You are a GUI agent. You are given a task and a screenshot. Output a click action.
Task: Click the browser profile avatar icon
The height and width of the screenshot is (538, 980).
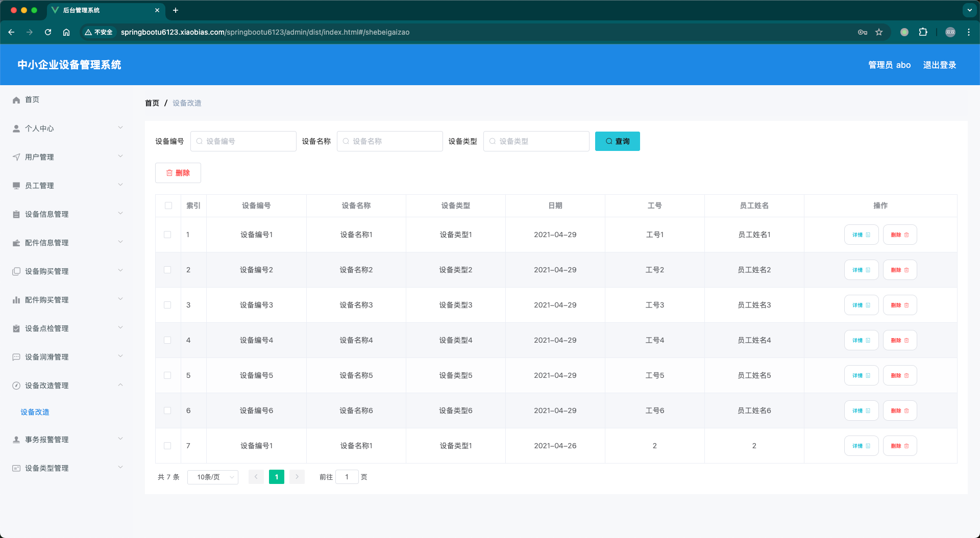tap(950, 32)
